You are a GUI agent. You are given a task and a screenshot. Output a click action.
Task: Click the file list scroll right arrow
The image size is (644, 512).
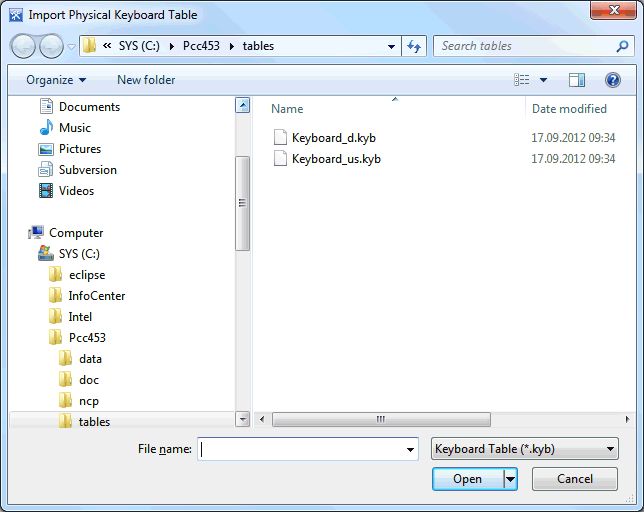coord(628,419)
